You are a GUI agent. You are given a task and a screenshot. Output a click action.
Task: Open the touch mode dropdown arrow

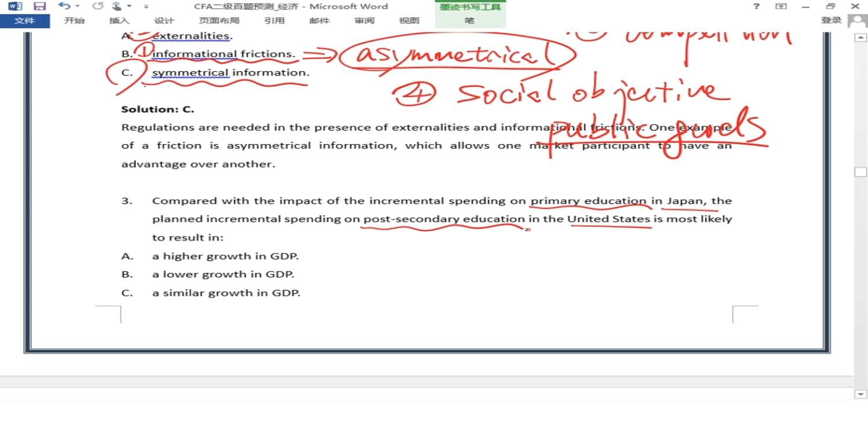click(130, 6)
